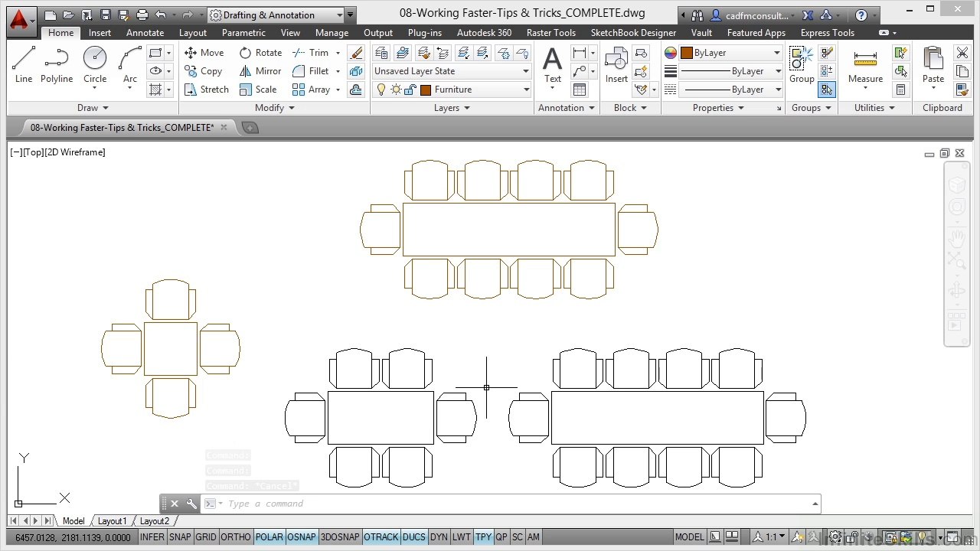Viewport: 980px width, 551px height.
Task: Toggle POLAR tracking in status bar
Action: click(269, 537)
